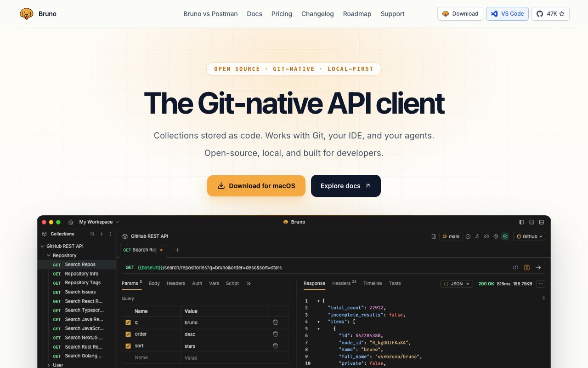588x368 pixels.
Task: Toggle the eye visibility icon in the collection toolbar
Action: coord(486,236)
